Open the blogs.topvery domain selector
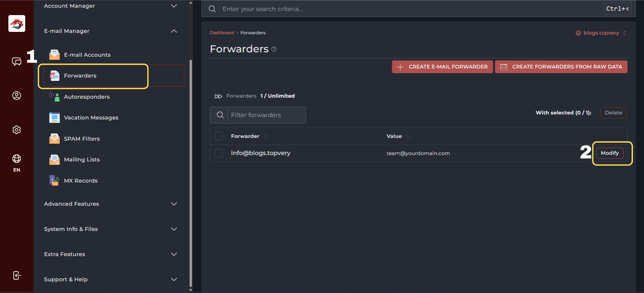 coord(601,33)
